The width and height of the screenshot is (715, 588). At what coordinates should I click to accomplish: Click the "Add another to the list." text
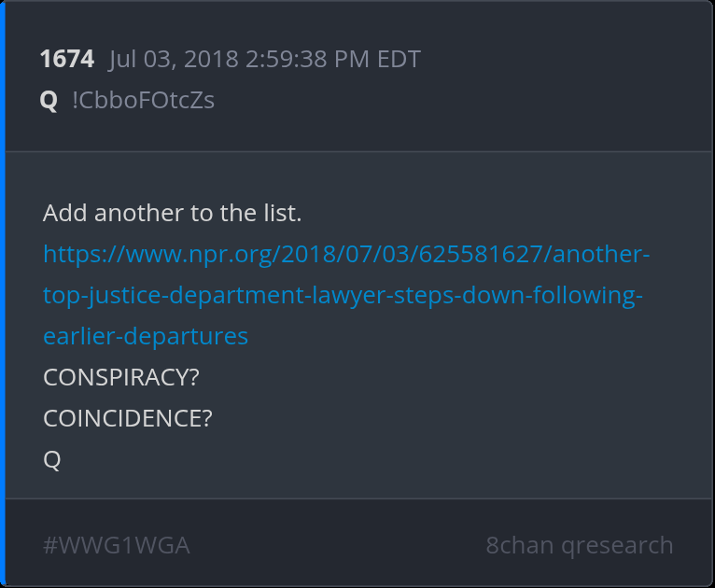[x=172, y=213]
